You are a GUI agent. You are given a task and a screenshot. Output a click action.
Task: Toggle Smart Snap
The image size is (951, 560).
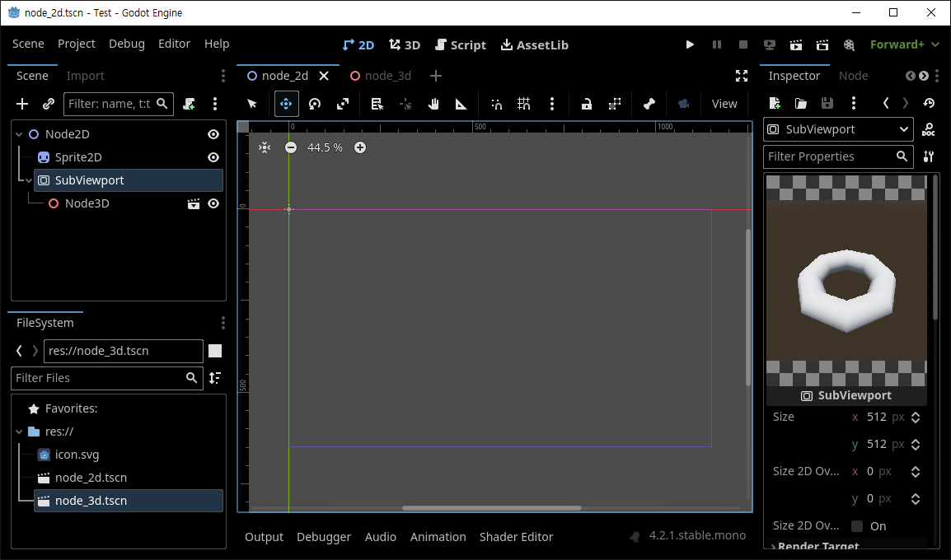(x=496, y=104)
